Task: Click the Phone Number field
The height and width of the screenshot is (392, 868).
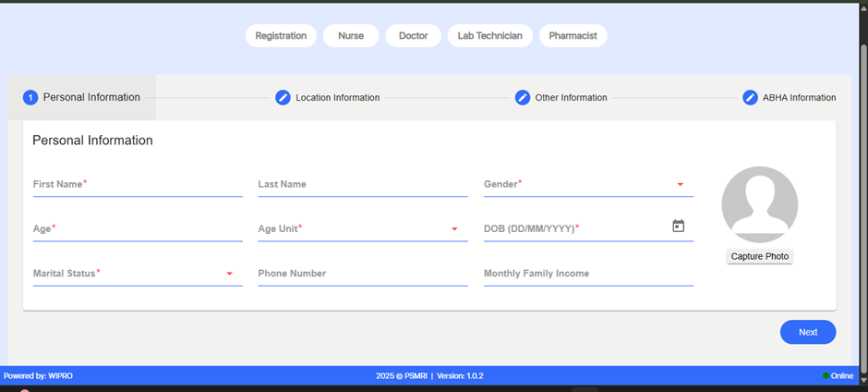Action: point(362,274)
